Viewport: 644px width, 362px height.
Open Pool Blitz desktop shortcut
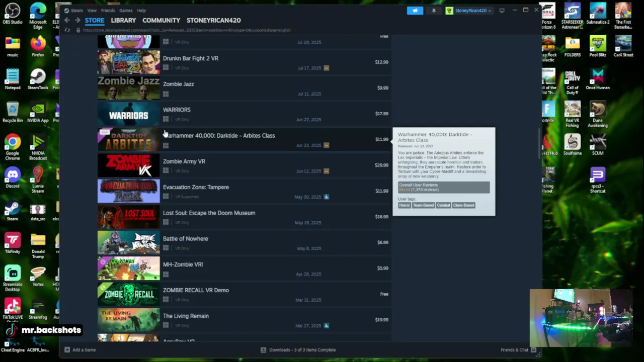coord(598,47)
